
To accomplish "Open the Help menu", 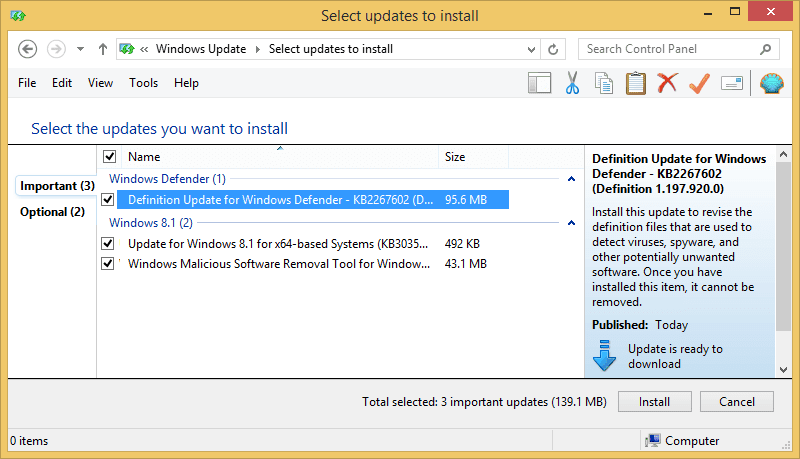I will point(186,83).
